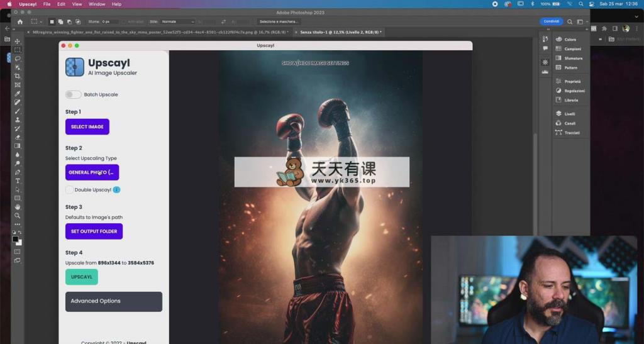Image resolution: width=644 pixels, height=344 pixels.
Task: Click the SELECT IMAGE button
Action: [x=87, y=127]
